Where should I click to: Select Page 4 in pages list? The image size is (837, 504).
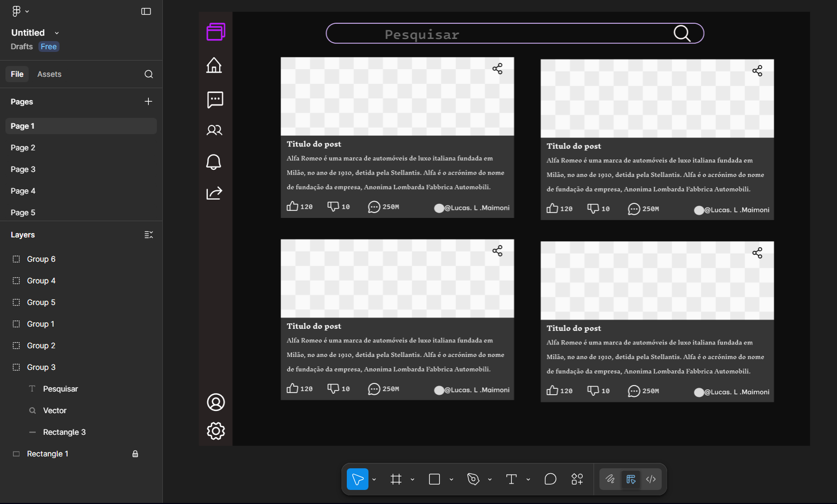81,191
